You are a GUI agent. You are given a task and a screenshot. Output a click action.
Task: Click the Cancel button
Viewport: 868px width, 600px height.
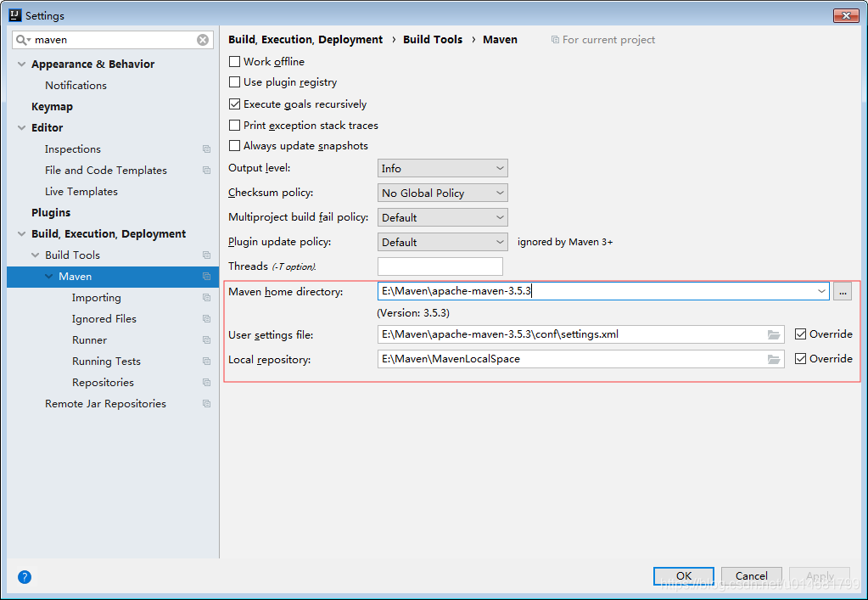click(x=751, y=575)
